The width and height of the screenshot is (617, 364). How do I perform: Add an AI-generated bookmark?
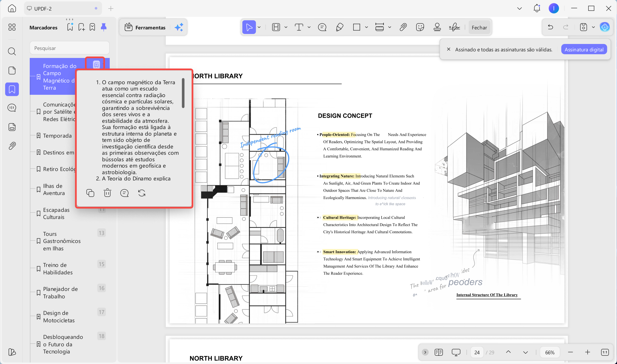[70, 27]
